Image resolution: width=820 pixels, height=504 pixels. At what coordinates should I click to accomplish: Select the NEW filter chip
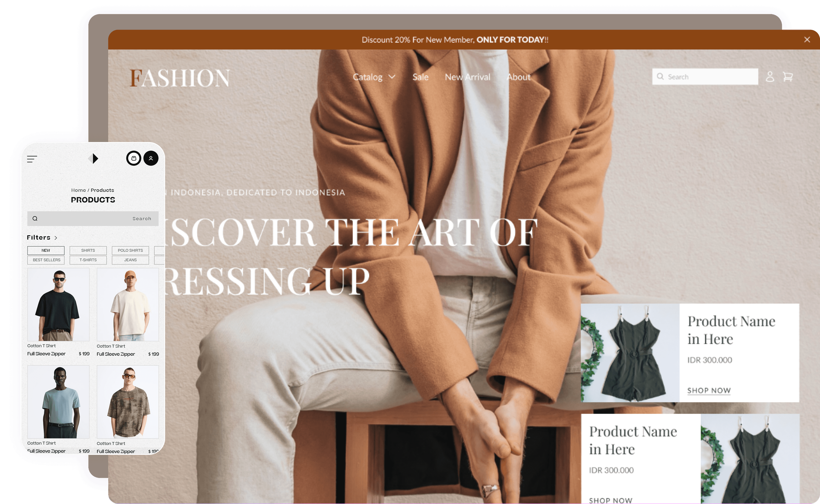click(46, 250)
